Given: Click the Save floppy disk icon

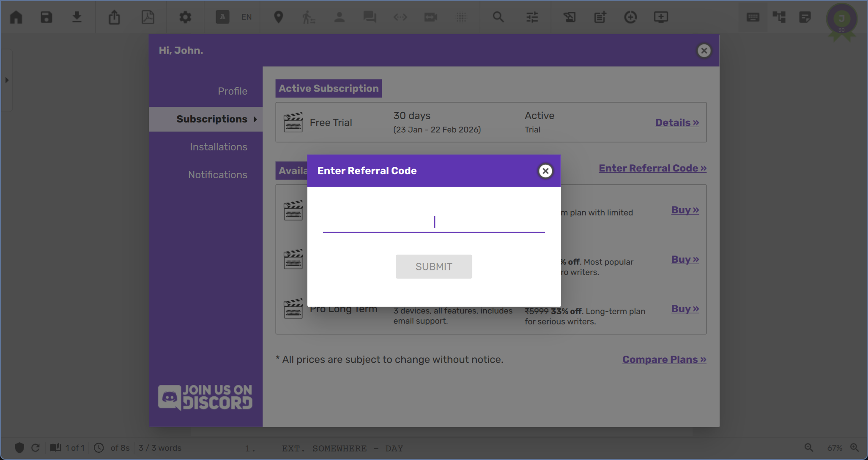Looking at the screenshot, I should click(x=47, y=17).
